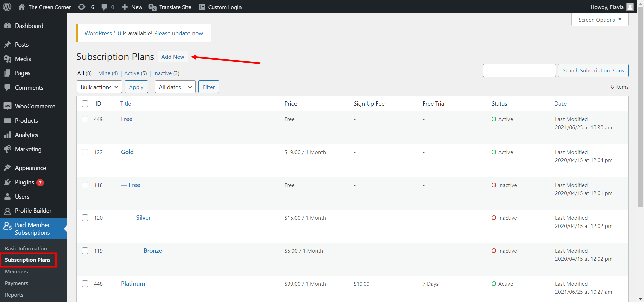
Task: Sort table by Title column
Action: (x=126, y=104)
